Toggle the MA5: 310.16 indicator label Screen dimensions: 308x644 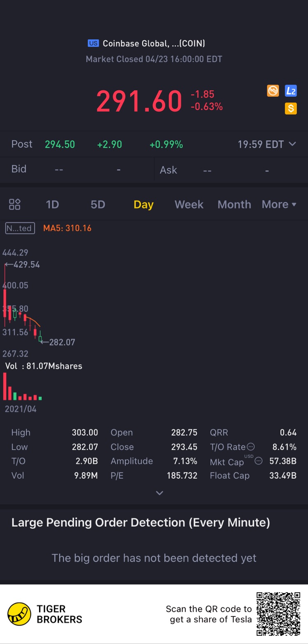[x=67, y=228]
